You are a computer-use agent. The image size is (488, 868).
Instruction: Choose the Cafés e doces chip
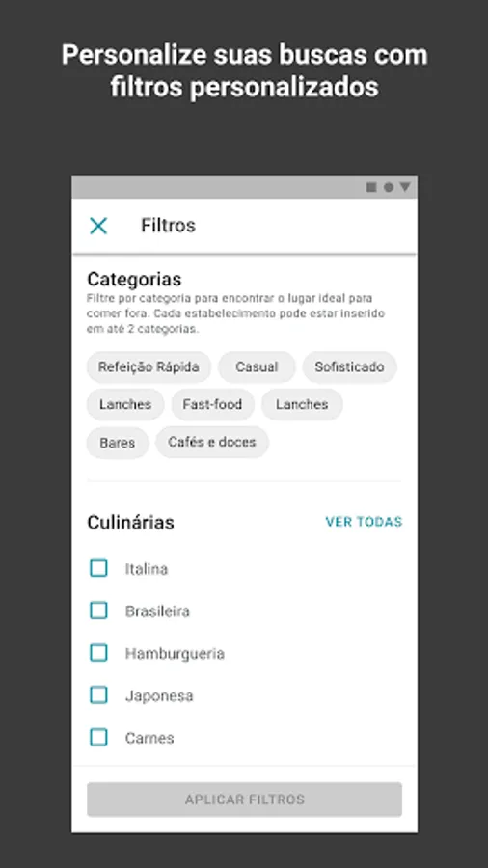click(x=212, y=443)
